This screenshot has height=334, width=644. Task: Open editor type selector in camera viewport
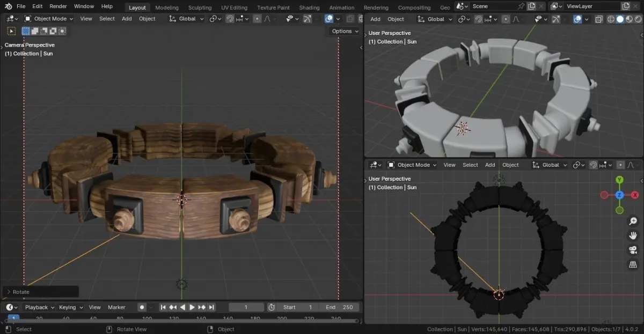click(12, 18)
